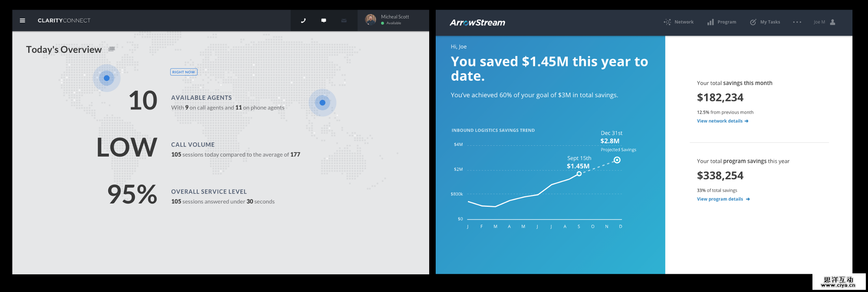Open the My Tasks menu label
The height and width of the screenshot is (292, 868).
click(x=770, y=22)
